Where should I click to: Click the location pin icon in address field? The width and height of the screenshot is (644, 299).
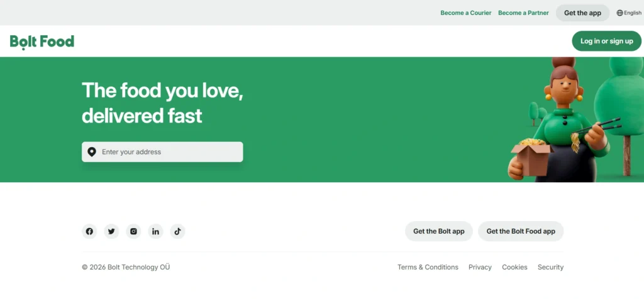point(92,152)
